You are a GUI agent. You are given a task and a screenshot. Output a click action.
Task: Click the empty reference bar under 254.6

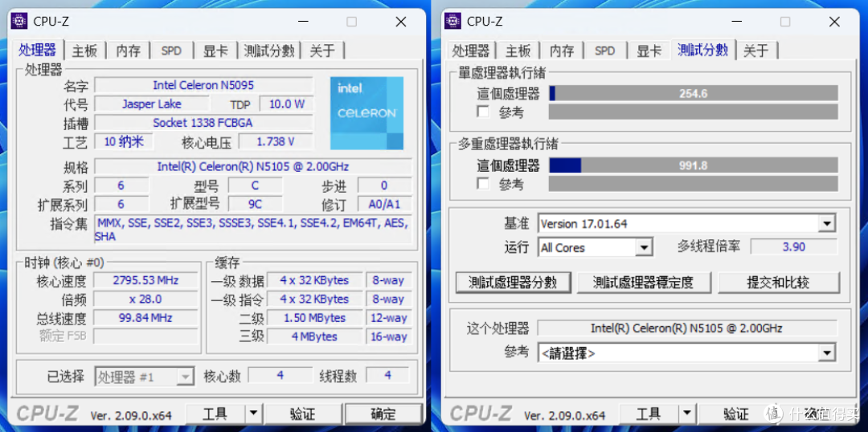coord(693,112)
